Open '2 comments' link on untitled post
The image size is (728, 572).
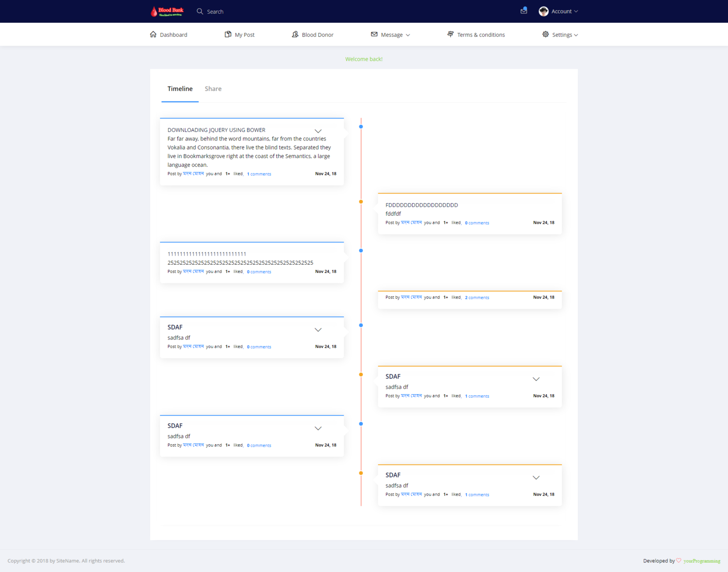tap(477, 298)
